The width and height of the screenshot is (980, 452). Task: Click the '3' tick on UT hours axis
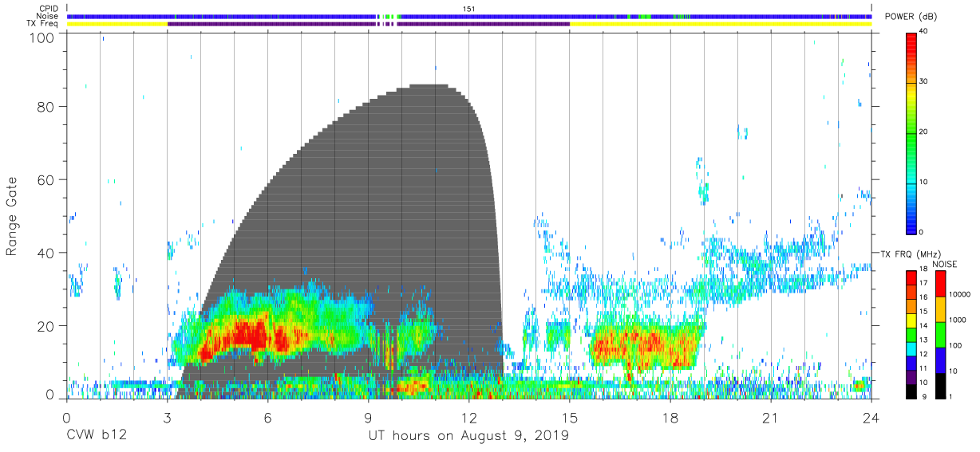pos(167,418)
